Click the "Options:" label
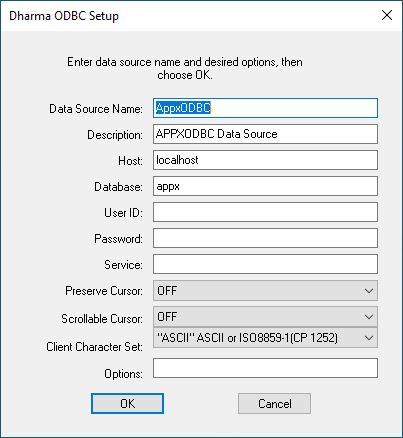The image size is (403, 438). point(123,374)
